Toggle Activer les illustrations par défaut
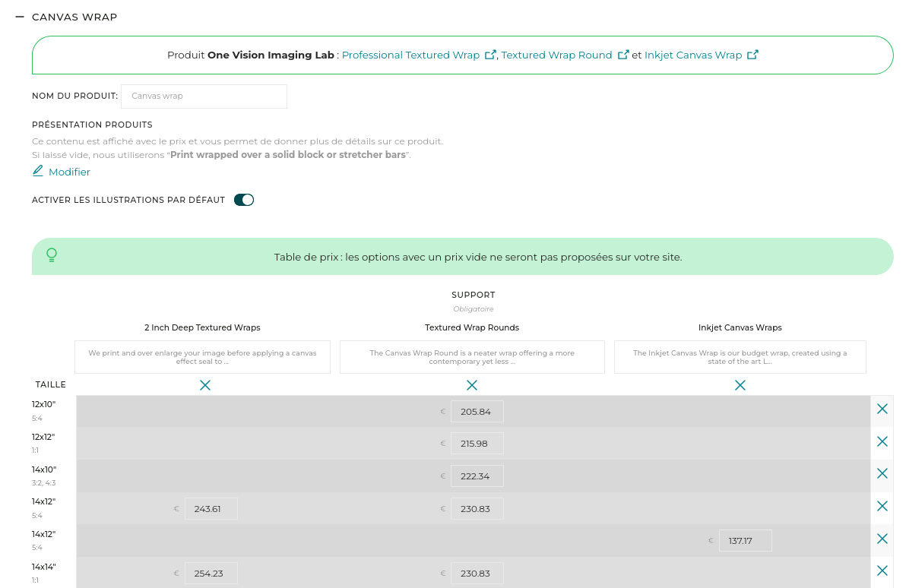This screenshot has height=588, width=909. coord(244,200)
